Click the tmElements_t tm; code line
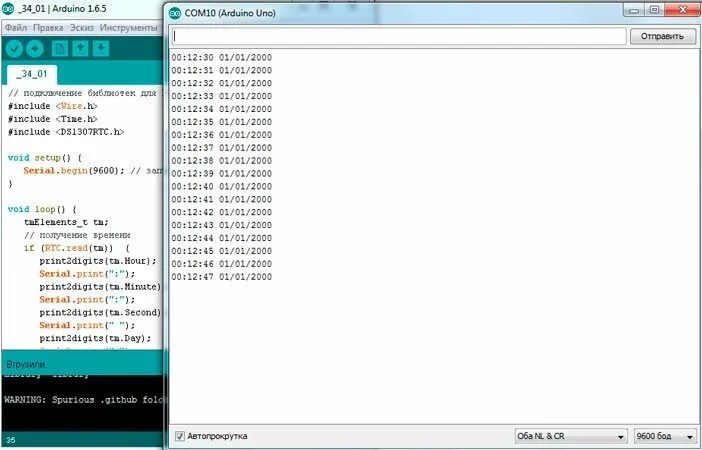 66,223
